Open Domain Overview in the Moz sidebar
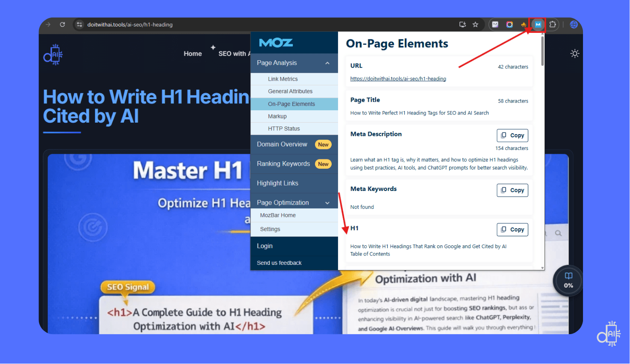The width and height of the screenshot is (630, 364). [282, 144]
